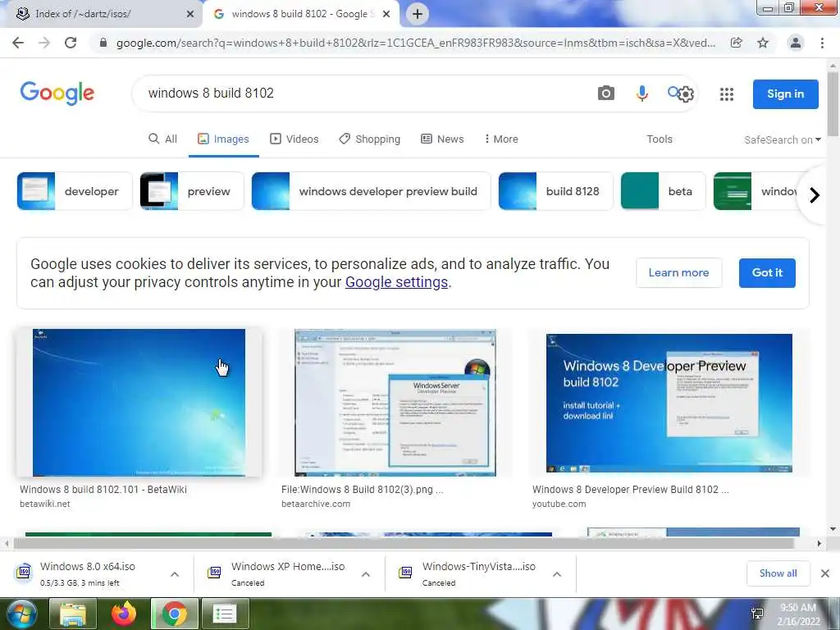
Task: Open the SafeSearch on dropdown
Action: tap(782, 139)
